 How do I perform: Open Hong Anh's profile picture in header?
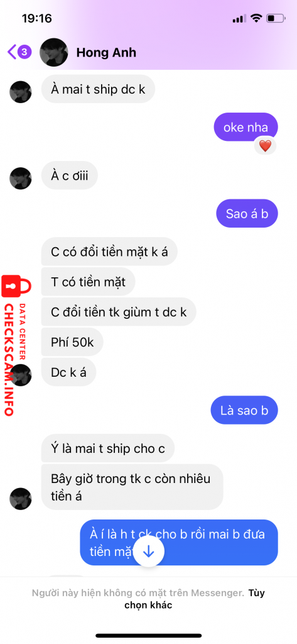click(54, 53)
